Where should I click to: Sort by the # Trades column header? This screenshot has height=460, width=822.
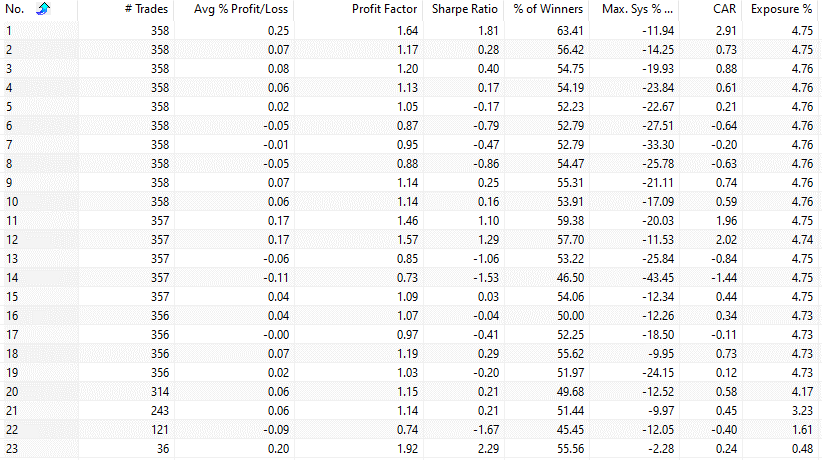tap(147, 9)
